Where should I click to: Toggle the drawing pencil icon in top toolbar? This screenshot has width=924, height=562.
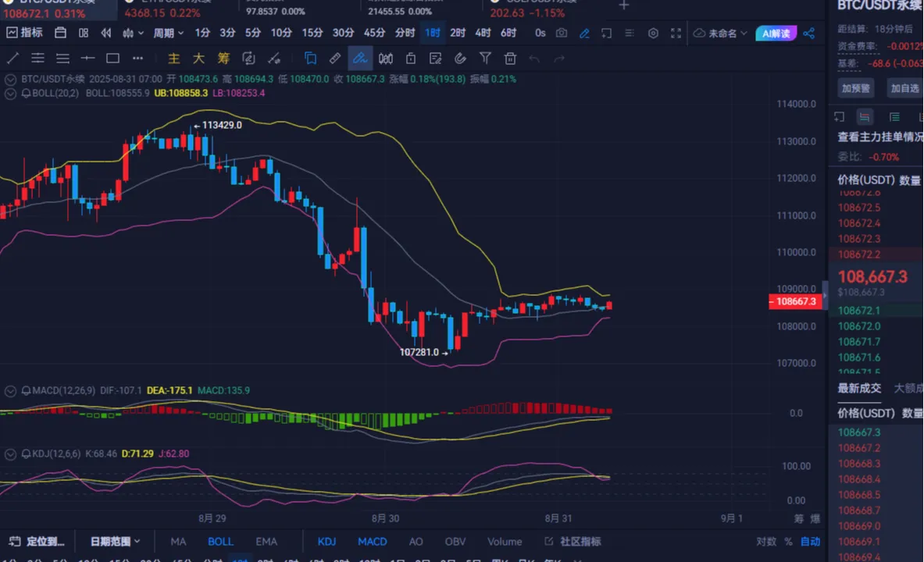584,33
